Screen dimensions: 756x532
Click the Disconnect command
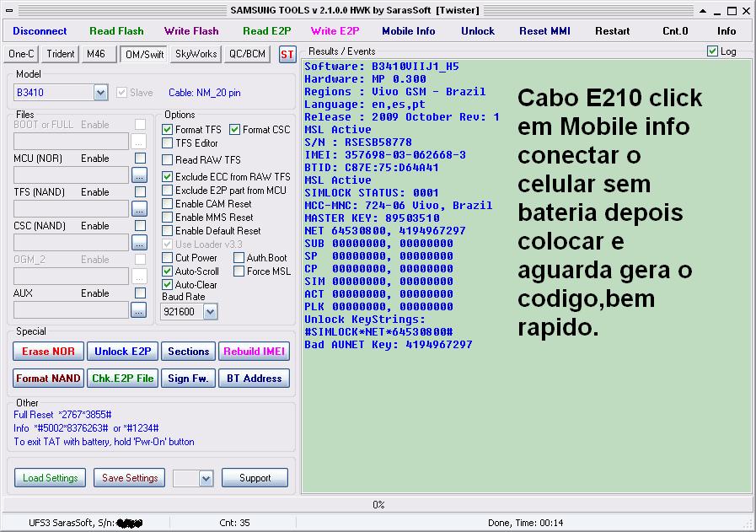(40, 31)
